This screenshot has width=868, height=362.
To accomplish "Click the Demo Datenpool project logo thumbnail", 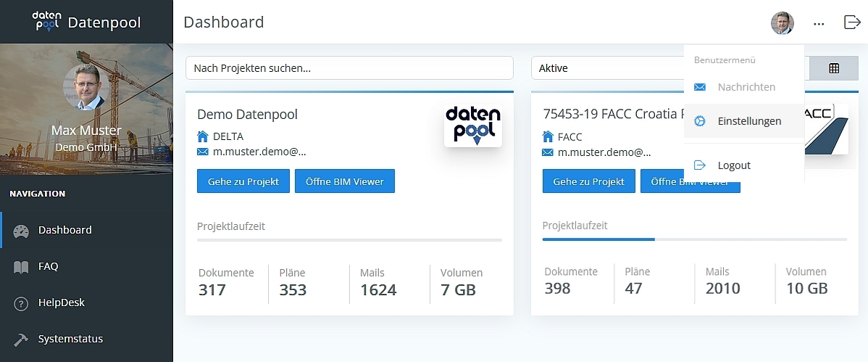I will [472, 125].
